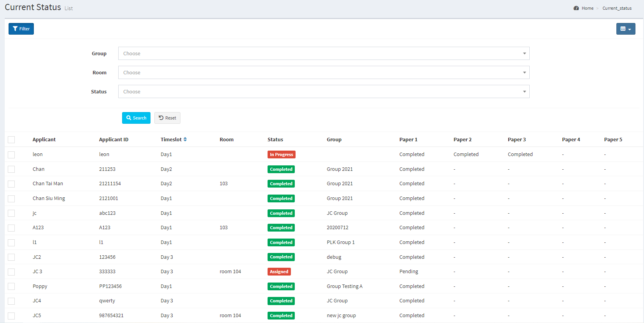
Task: Sort by the Applicant column header
Action: click(x=44, y=140)
